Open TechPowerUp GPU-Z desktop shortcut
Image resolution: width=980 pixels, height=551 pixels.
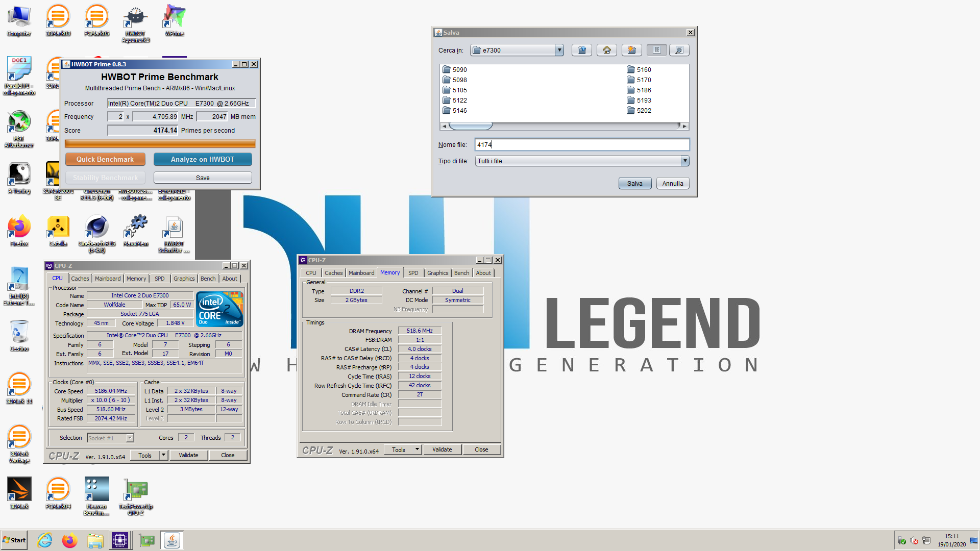pyautogui.click(x=135, y=497)
